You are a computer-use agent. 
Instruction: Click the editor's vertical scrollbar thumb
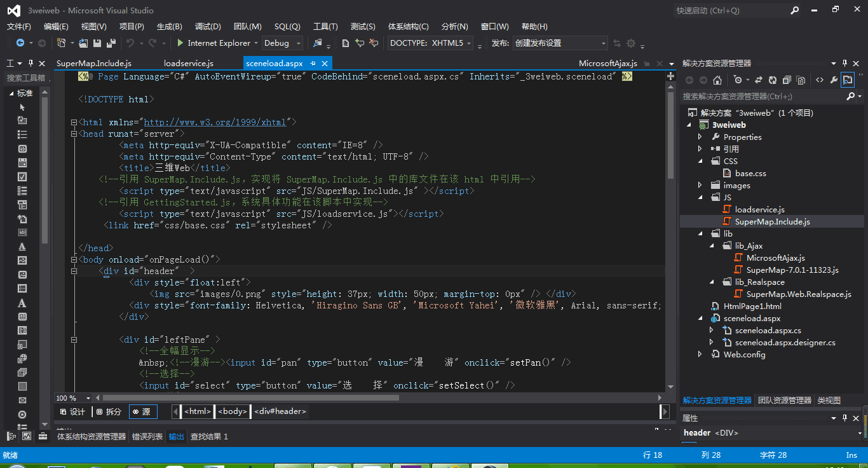click(x=671, y=135)
